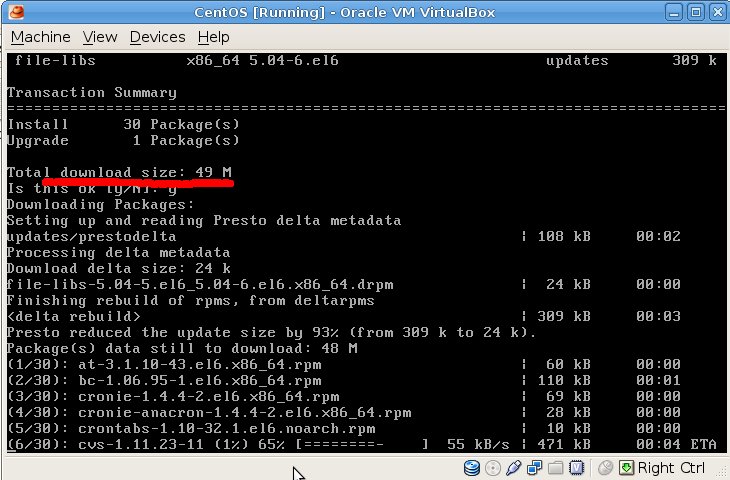Click the cronie-anacron rpm line
Image resolution: width=730 pixels, height=480 pixels.
(x=209, y=412)
